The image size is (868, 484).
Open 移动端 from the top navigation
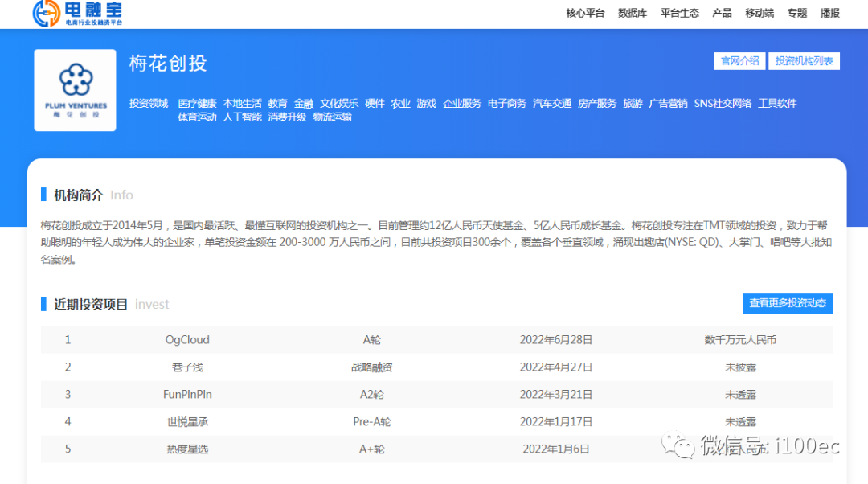(x=759, y=13)
